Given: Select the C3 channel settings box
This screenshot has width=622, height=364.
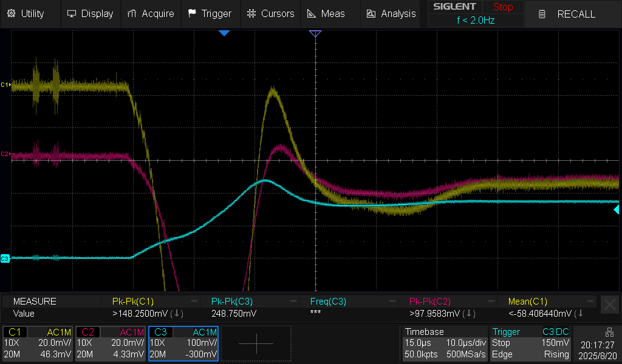Looking at the screenshot, I should [183, 343].
